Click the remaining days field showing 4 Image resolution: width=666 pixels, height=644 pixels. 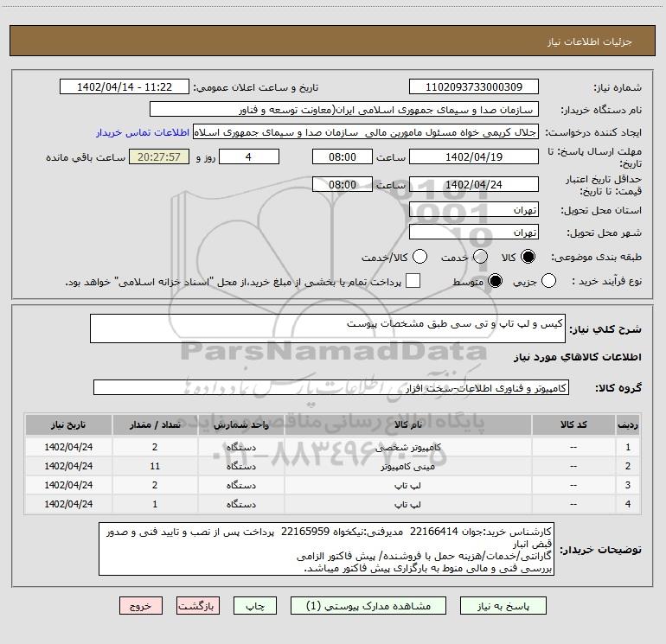[x=249, y=157]
